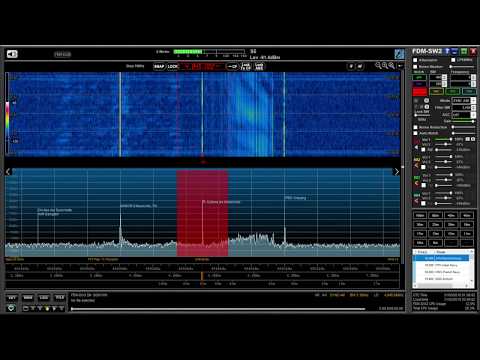Click the memory list horizontal scrollbar
This screenshot has height=360, width=480.
point(442,286)
